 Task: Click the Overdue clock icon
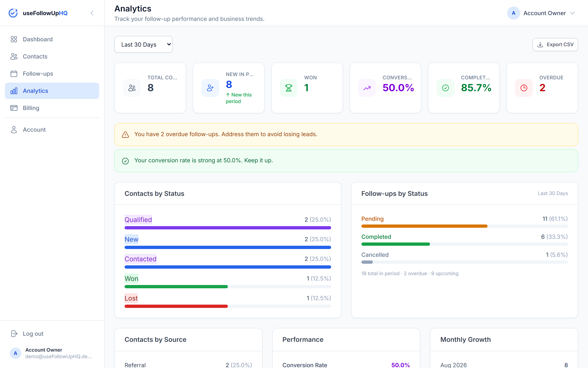(524, 88)
